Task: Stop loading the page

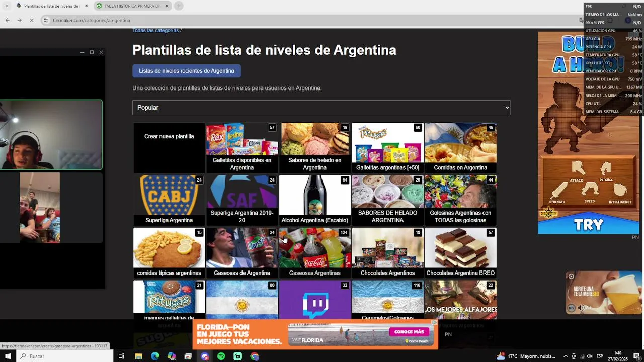Action: tap(31, 20)
